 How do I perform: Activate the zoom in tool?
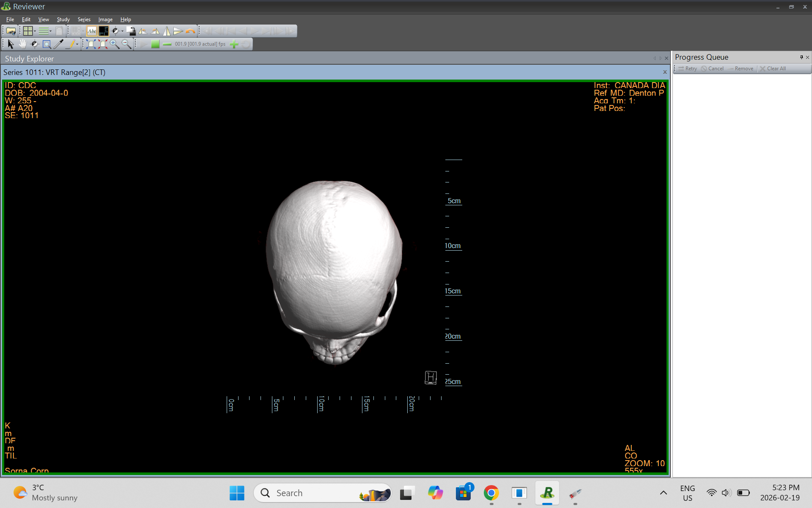coord(114,44)
